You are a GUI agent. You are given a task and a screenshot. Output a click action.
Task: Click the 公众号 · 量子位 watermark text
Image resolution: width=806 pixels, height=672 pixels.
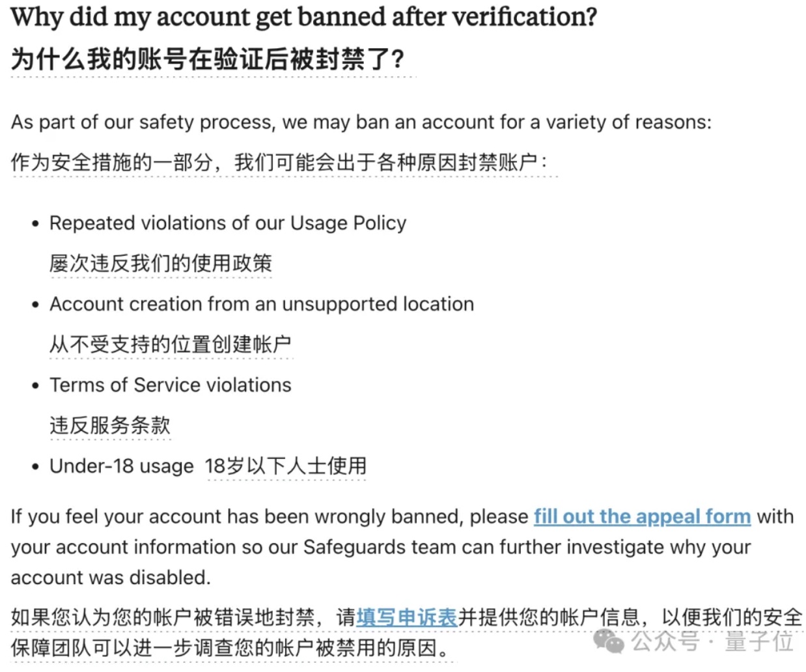click(713, 642)
